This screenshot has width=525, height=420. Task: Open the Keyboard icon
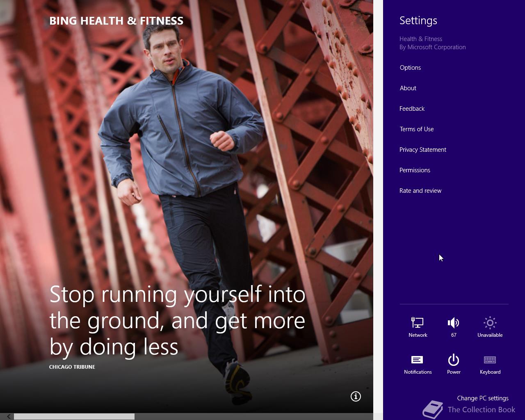(490, 364)
